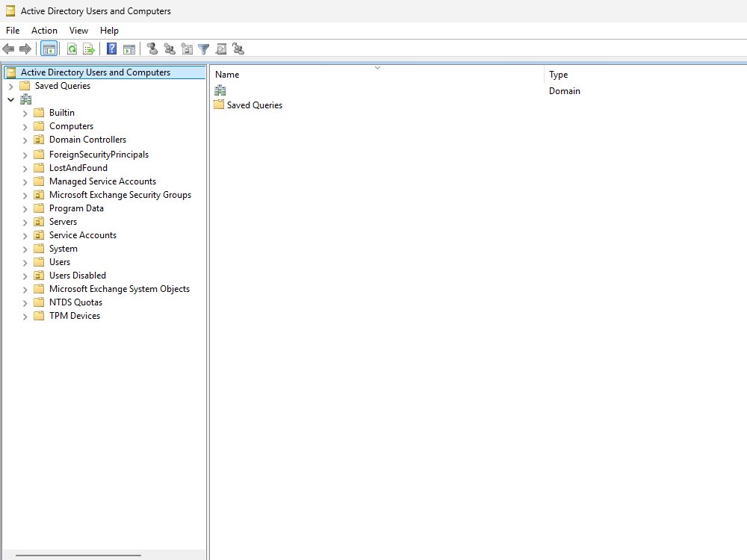
Task: Expand the Managed Service Accounts node
Action: pos(25,182)
